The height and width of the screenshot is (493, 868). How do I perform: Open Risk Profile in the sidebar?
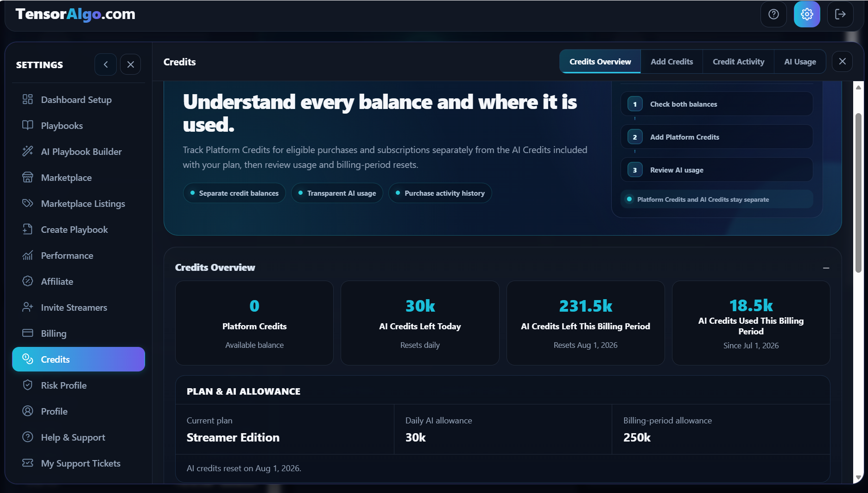click(78, 385)
